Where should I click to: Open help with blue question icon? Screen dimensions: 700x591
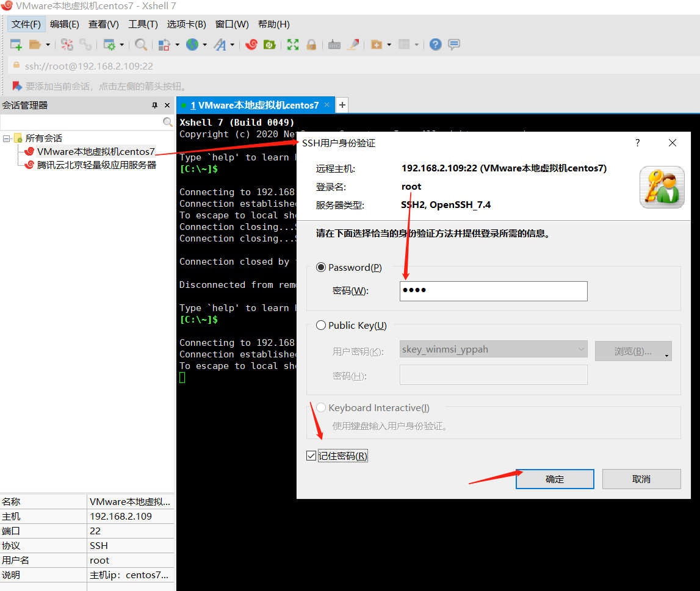click(x=436, y=45)
